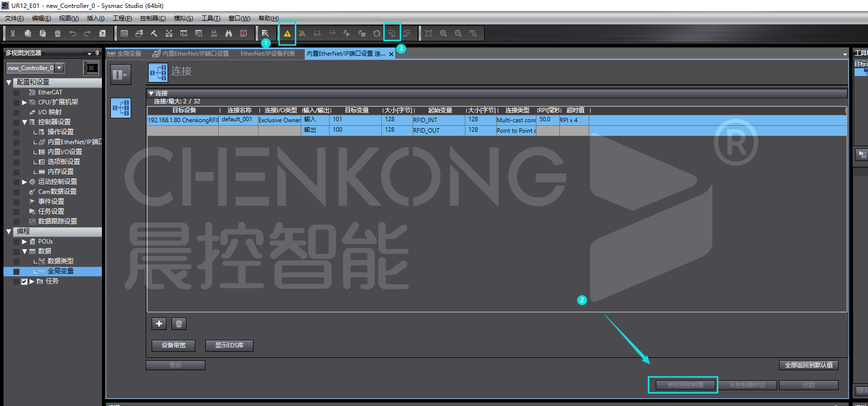The width and height of the screenshot is (868, 406).
Task: Click the Online (yellow warning triangle) toolbar icon
Action: coord(287,34)
